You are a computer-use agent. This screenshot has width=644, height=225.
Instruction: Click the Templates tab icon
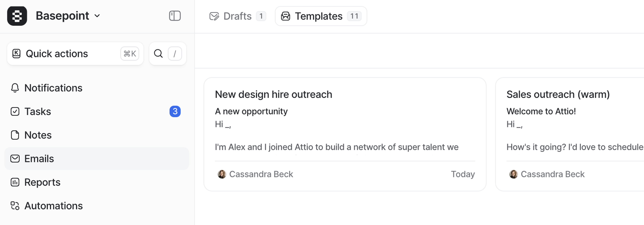[x=285, y=16]
